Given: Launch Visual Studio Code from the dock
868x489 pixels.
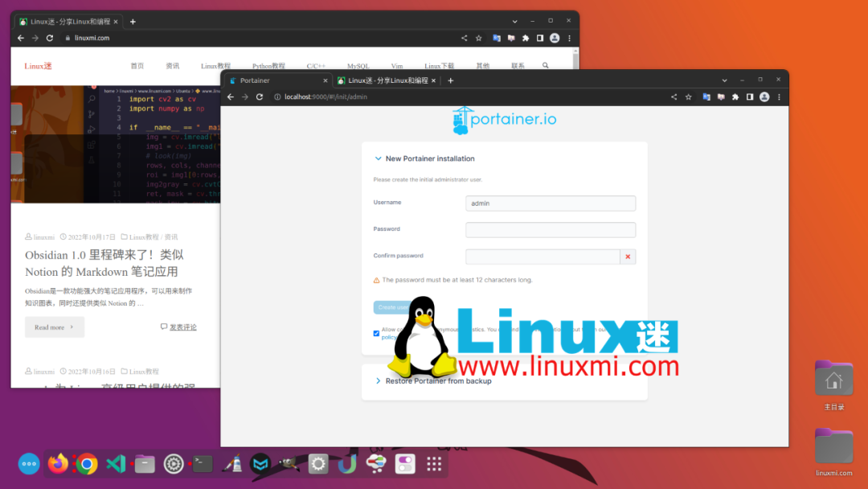Looking at the screenshot, I should 116,463.
